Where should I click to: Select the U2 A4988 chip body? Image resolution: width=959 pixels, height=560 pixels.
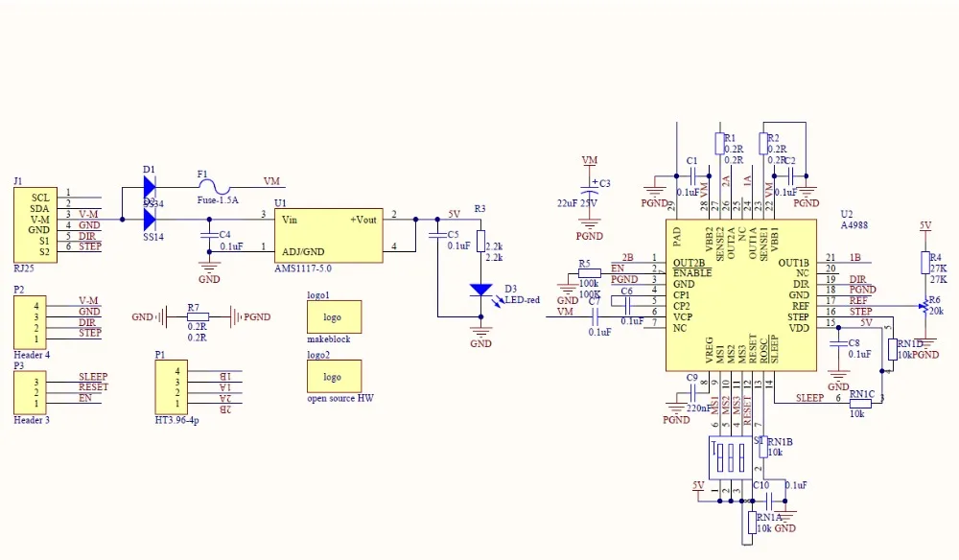coord(741,295)
